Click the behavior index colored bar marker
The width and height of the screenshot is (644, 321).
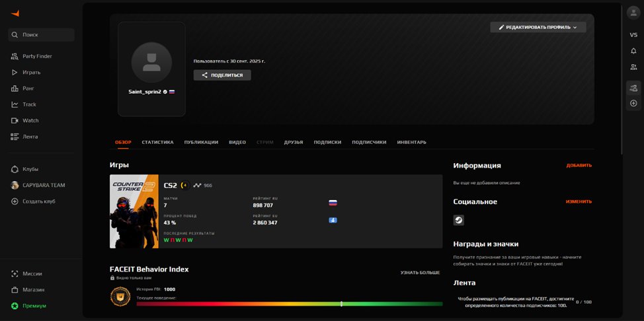(x=341, y=304)
